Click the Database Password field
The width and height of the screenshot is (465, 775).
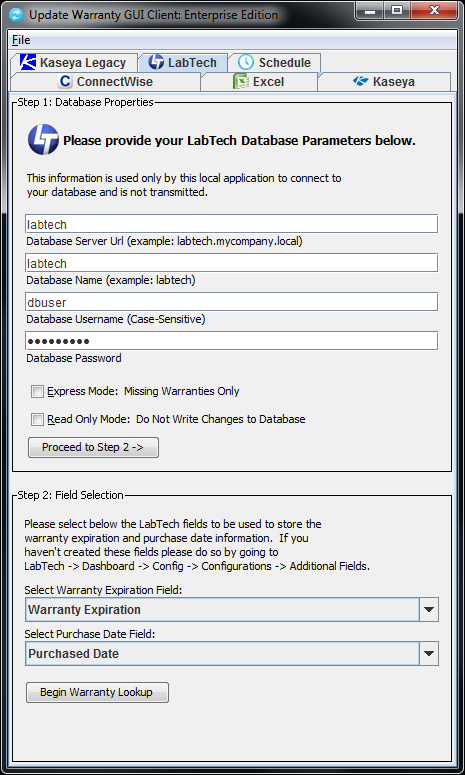tap(231, 341)
